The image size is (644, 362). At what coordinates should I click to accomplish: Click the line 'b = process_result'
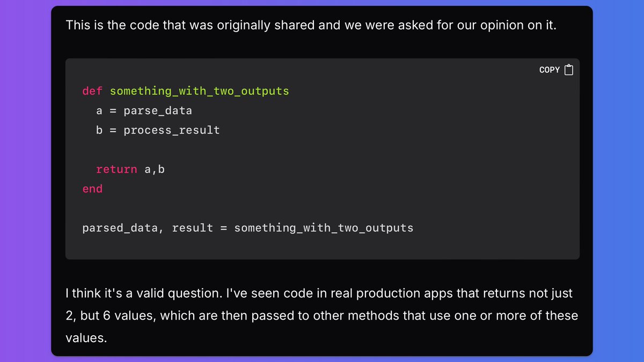(x=158, y=130)
